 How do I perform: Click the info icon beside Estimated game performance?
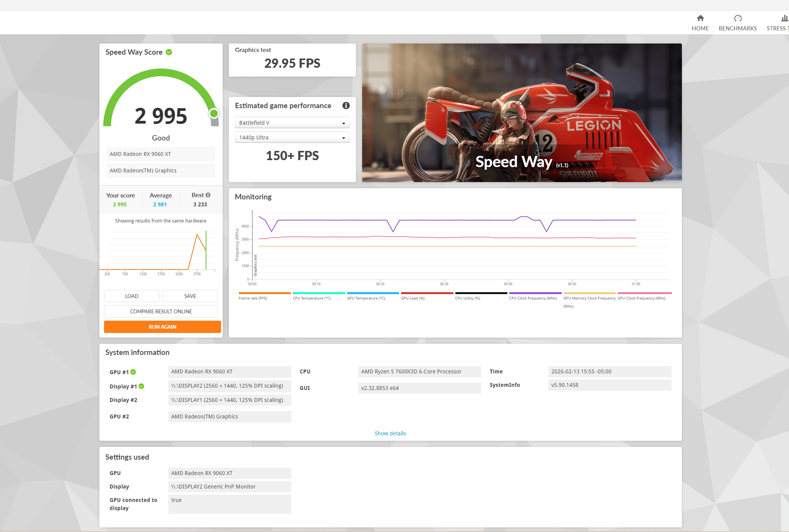coord(346,105)
